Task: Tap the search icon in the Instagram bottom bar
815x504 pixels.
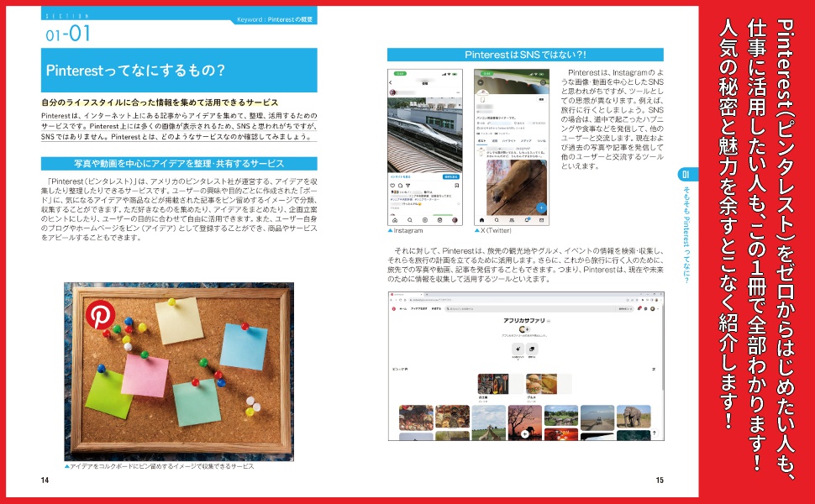Action: [410, 220]
